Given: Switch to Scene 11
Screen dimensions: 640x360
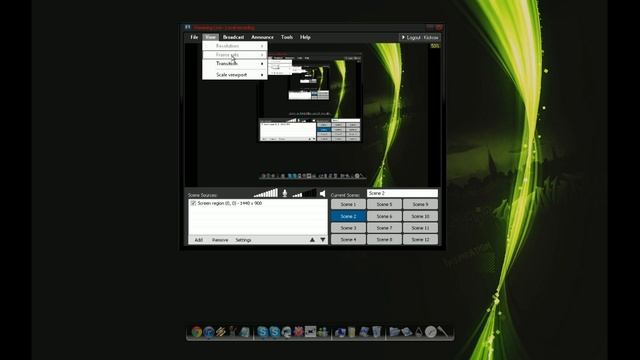Looking at the screenshot, I should click(x=420, y=228).
